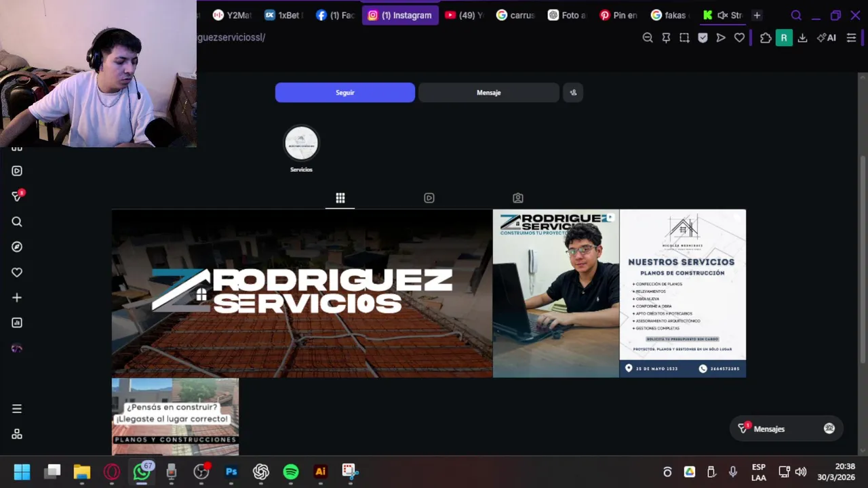Take a snapshot with capture icon
Screen dimensions: 868x488
tap(684, 38)
